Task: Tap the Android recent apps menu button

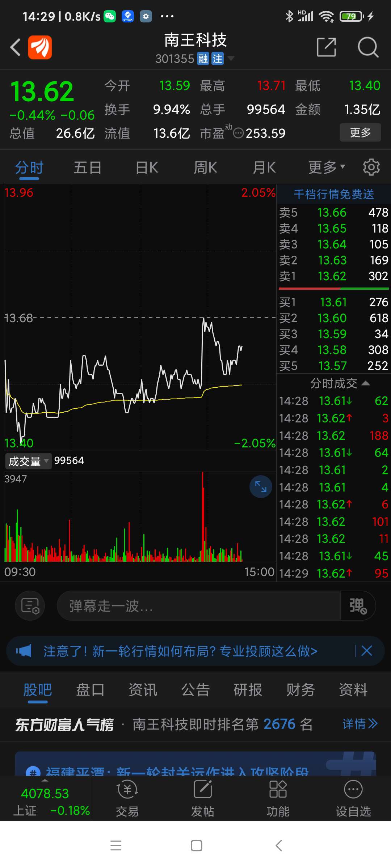Action: (x=116, y=846)
